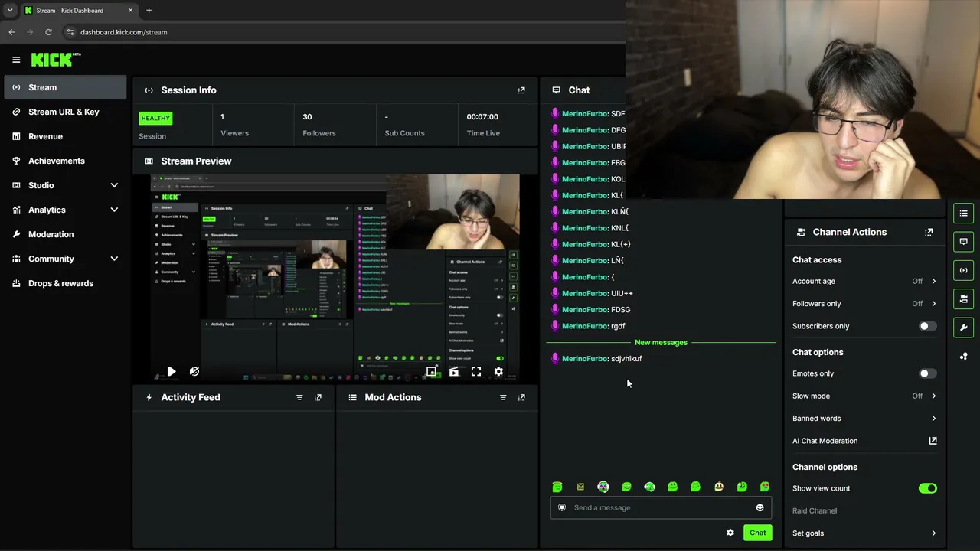Open the browser tab search dropdown
Image resolution: width=980 pixels, height=551 pixels.
[10, 11]
